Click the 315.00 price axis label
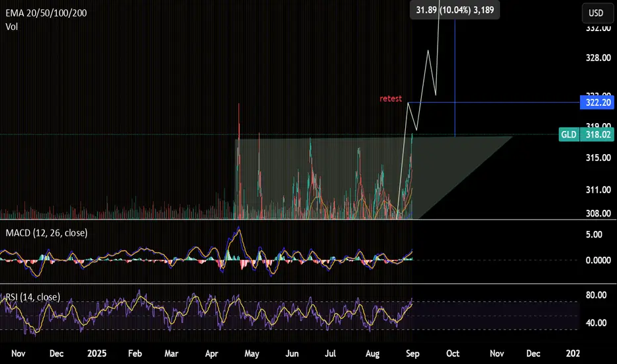 (598, 158)
